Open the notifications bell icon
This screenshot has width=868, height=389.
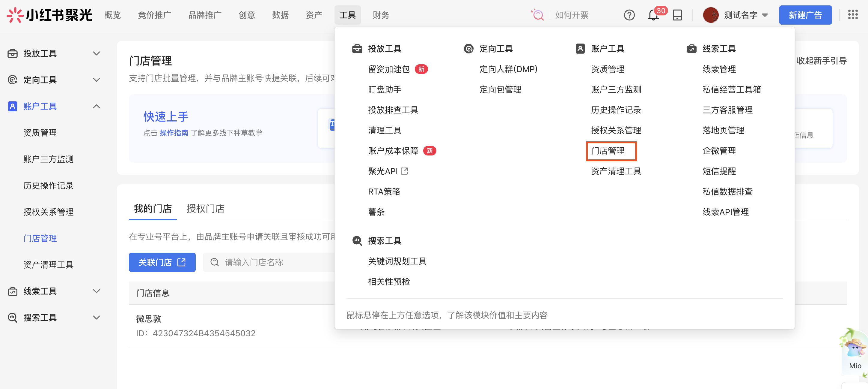click(653, 15)
